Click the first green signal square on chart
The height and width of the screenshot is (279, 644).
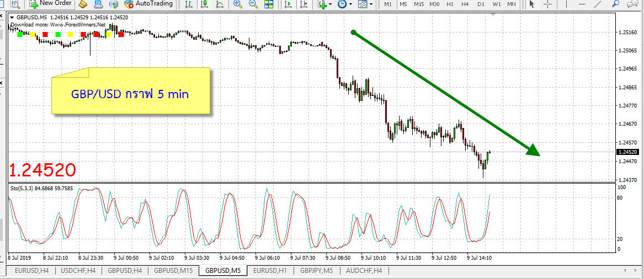click(x=20, y=35)
